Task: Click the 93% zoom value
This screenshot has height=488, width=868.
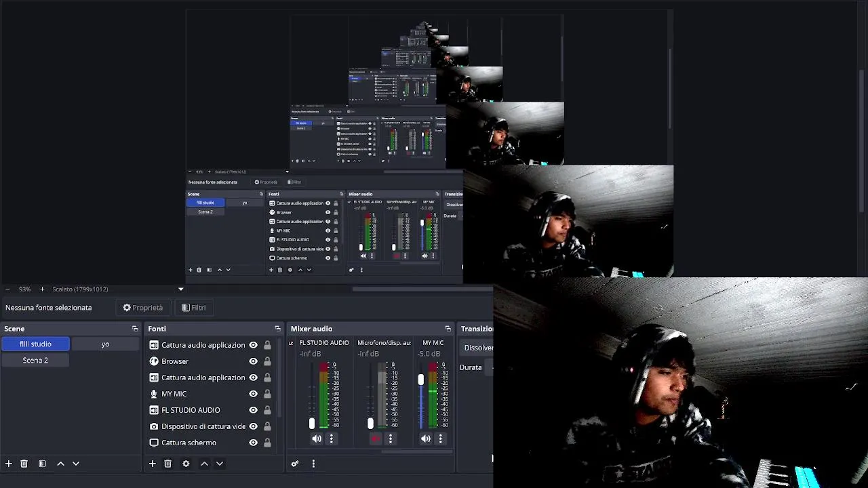Action: (x=24, y=289)
